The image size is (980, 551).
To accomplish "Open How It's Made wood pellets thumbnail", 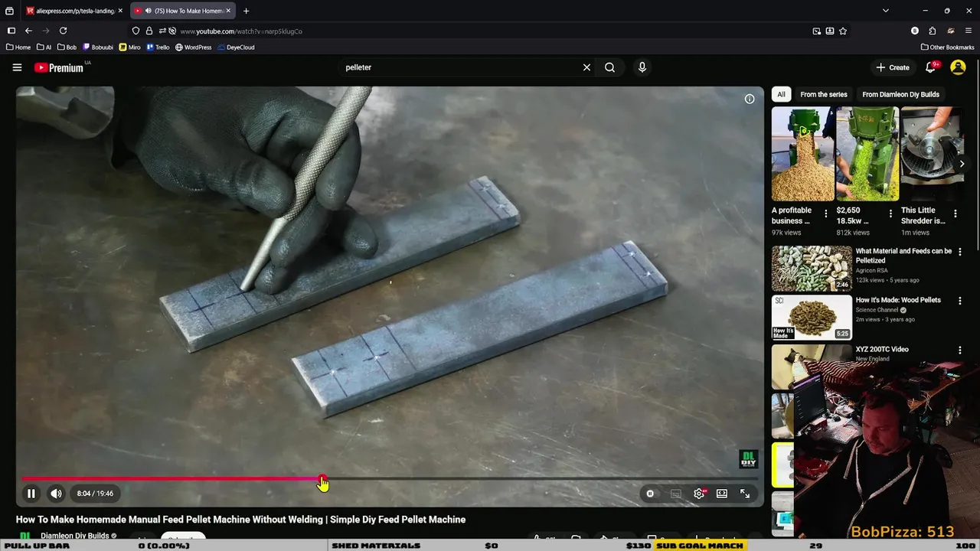I will [812, 317].
